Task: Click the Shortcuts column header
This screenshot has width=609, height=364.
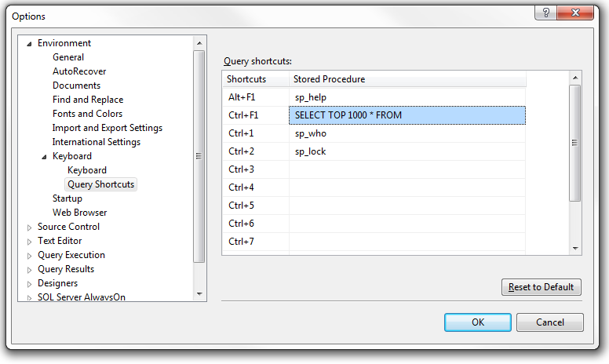Action: pos(256,79)
